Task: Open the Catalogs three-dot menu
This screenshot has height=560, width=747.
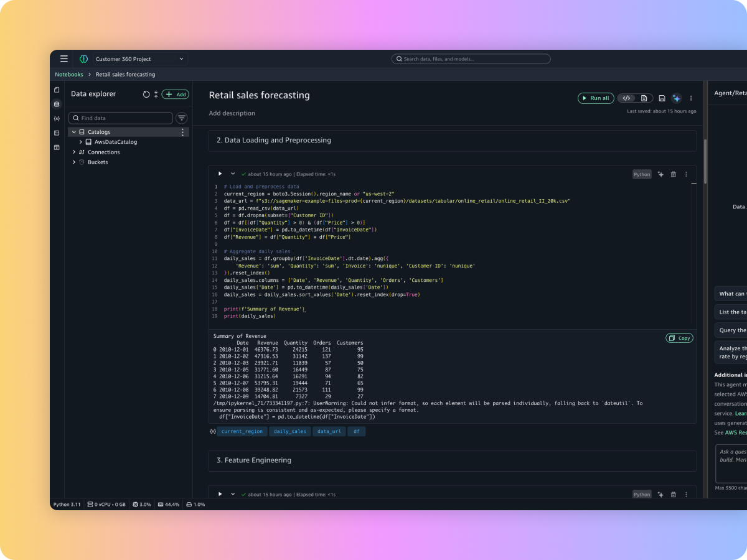Action: [182, 132]
